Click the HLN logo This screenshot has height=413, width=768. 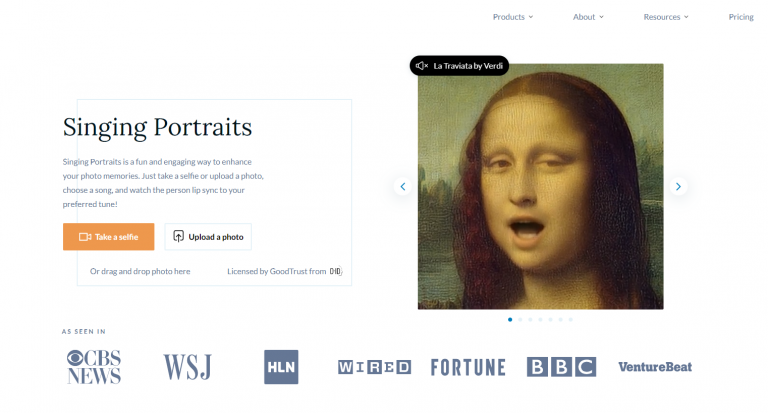281,367
